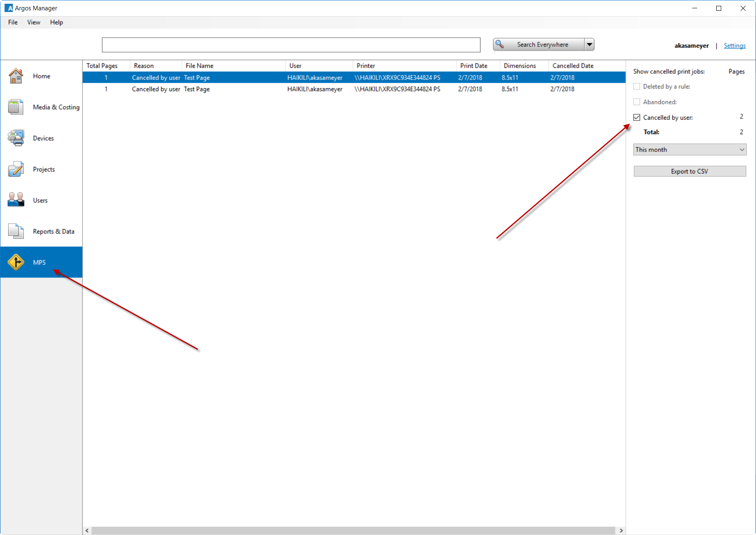Enable the Abandoned checkbox
The image size is (756, 535).
[x=637, y=102]
